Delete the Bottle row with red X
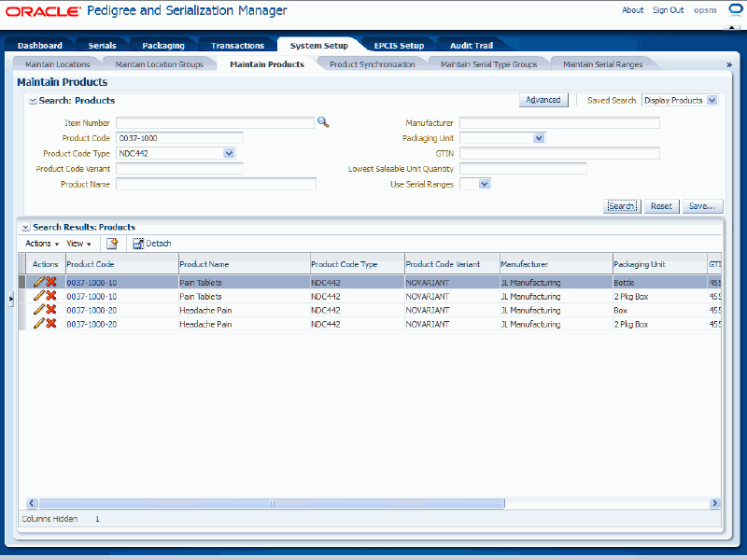 (51, 282)
